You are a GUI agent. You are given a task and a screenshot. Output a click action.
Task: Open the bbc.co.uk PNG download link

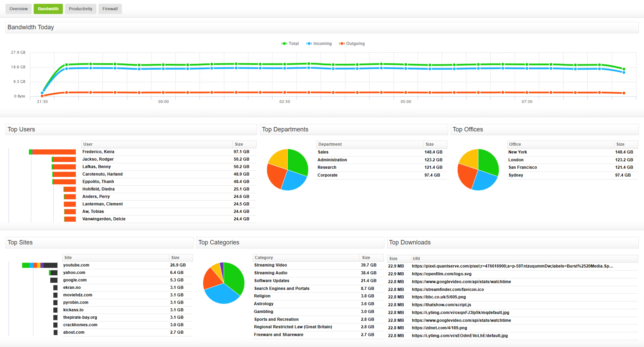pyautogui.click(x=438, y=297)
